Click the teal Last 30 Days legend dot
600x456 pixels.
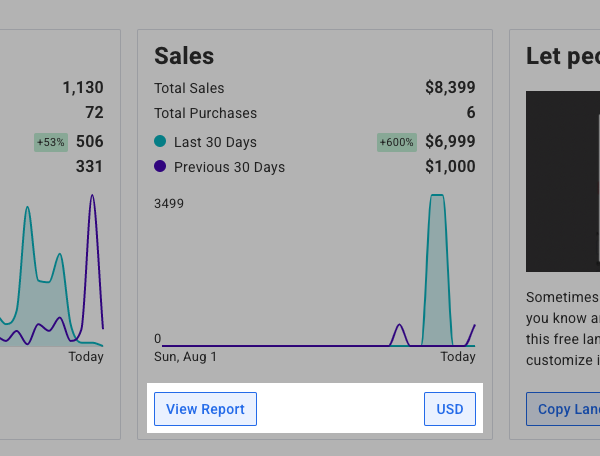click(160, 142)
